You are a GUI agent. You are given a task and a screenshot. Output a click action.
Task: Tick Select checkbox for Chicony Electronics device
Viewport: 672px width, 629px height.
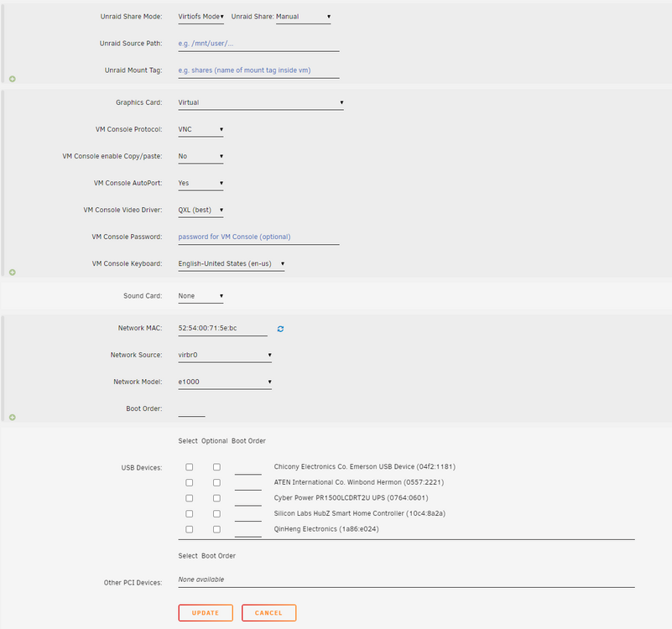[190, 467]
